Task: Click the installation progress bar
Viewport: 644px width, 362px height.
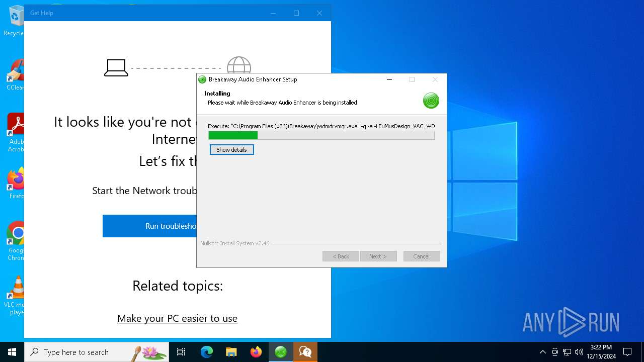Action: pos(321,135)
